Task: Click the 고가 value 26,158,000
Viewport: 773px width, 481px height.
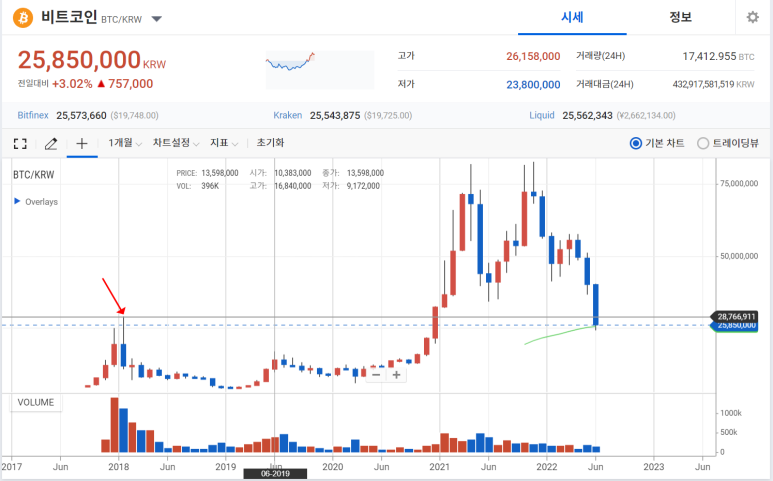Action: 533,56
